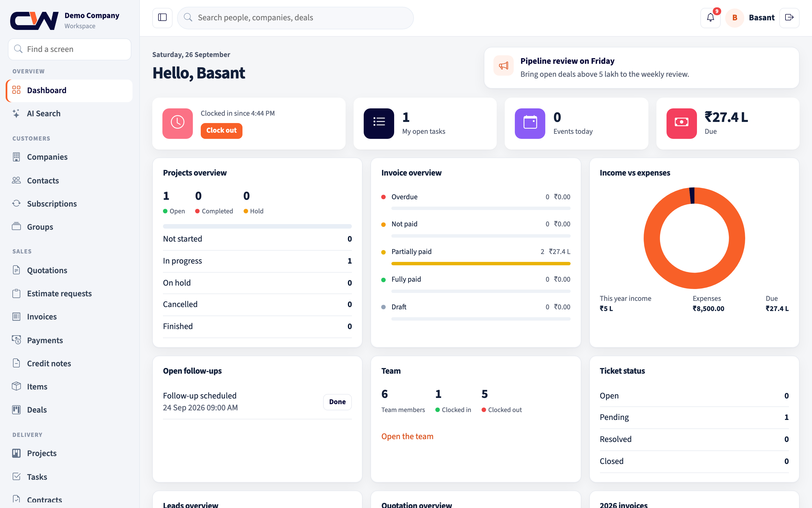
Task: Go to Companies in the sidebar
Action: [69, 157]
